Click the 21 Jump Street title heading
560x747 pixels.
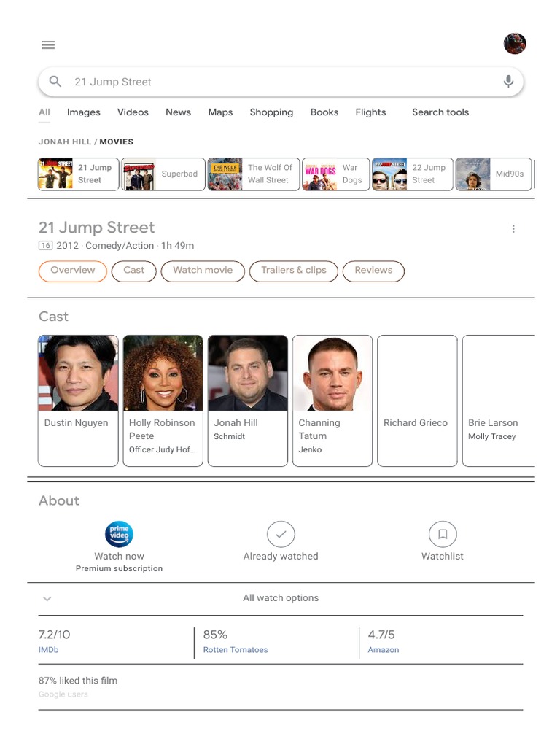pos(97,228)
